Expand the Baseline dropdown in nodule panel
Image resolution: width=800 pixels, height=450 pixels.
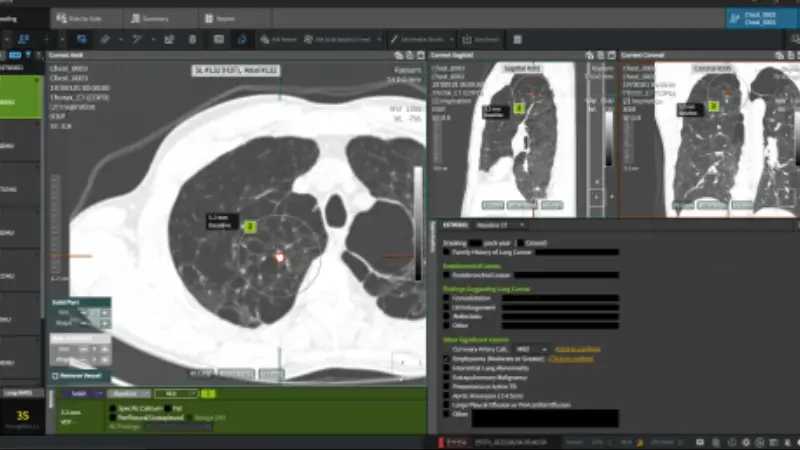[130, 393]
